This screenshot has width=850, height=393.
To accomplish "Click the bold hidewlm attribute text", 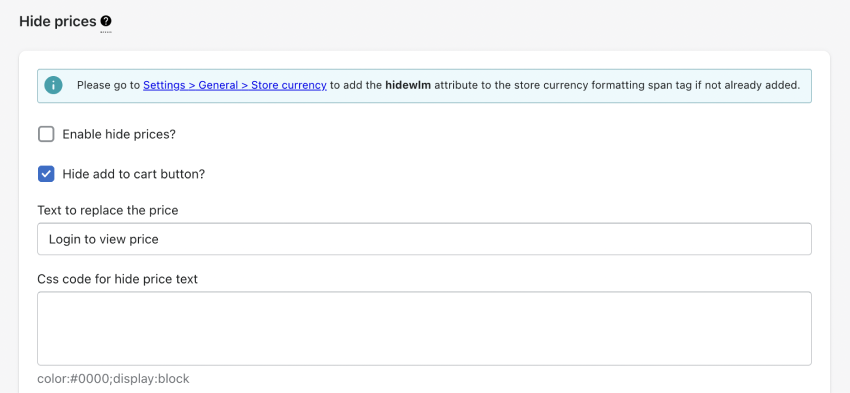I will coord(408,85).
